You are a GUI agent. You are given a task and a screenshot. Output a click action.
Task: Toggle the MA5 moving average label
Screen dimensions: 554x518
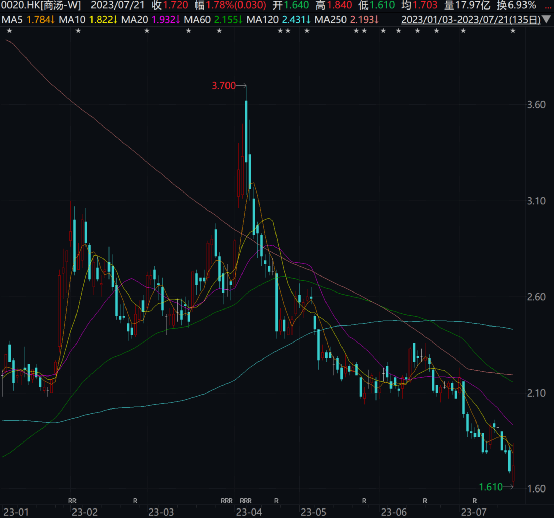tap(28, 19)
